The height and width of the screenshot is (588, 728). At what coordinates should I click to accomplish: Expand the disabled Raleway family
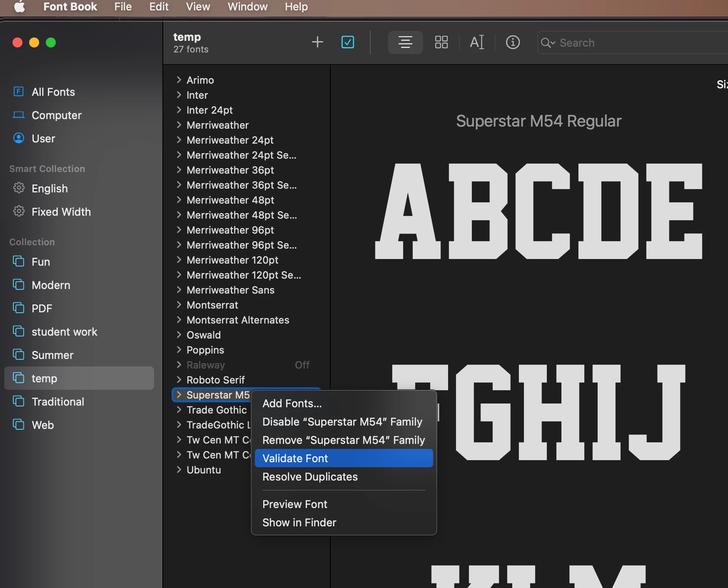pos(179,365)
